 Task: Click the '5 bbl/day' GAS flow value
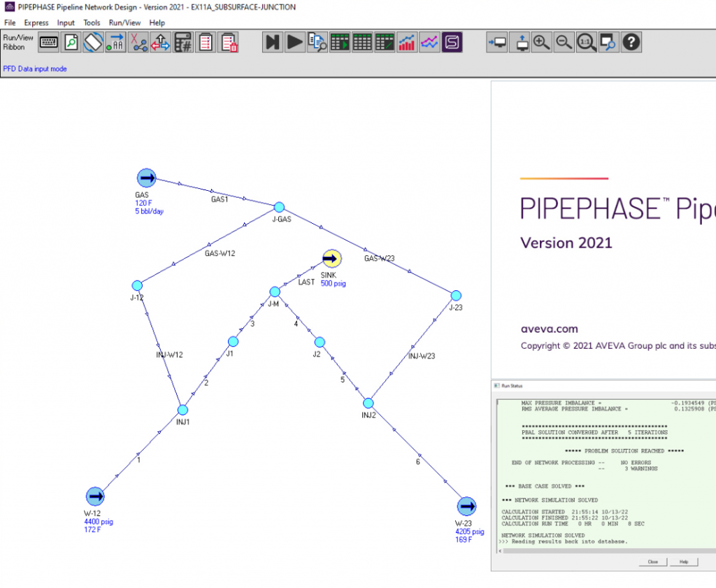click(150, 211)
